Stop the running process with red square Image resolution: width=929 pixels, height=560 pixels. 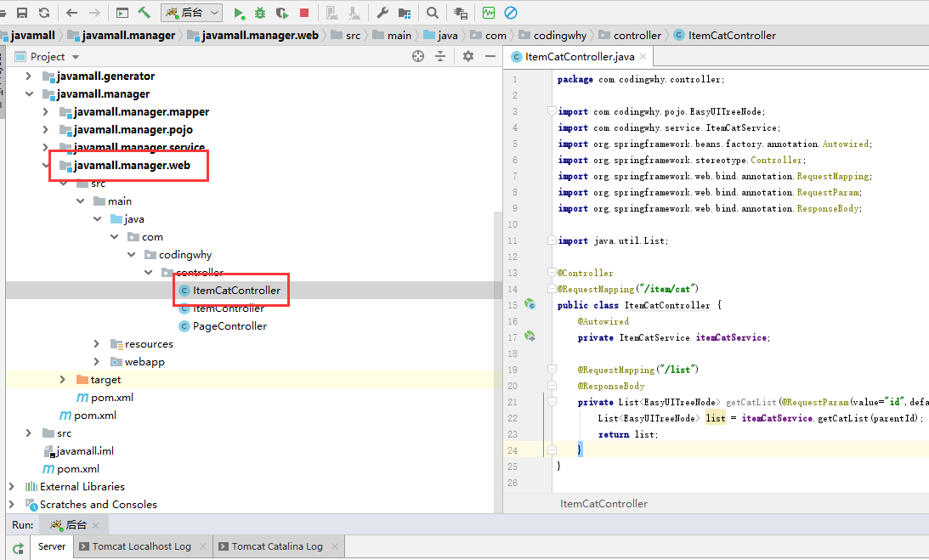(304, 13)
